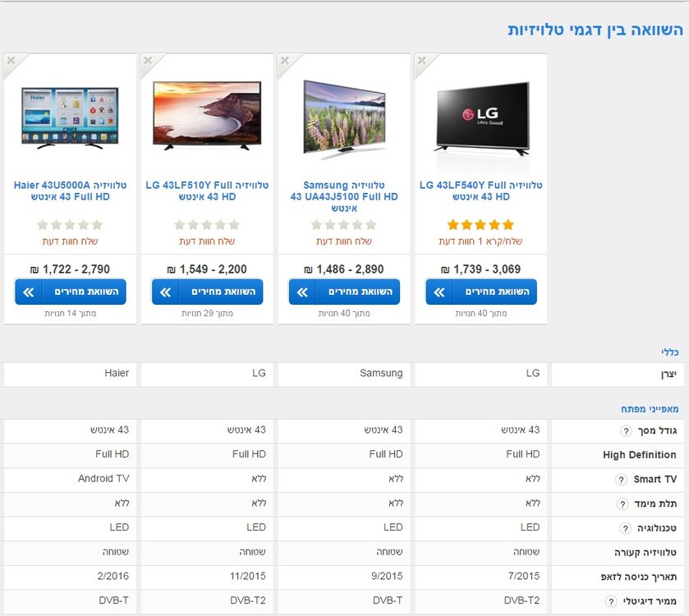This screenshot has height=616, width=689.
Task: Compare prices for LG 43LF510Y
Action: click(x=208, y=292)
